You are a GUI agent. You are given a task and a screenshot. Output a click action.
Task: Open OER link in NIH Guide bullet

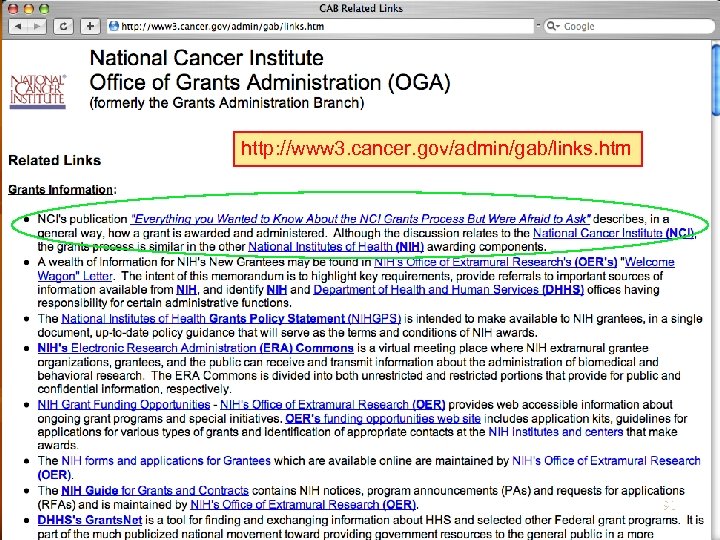pyautogui.click(x=303, y=504)
